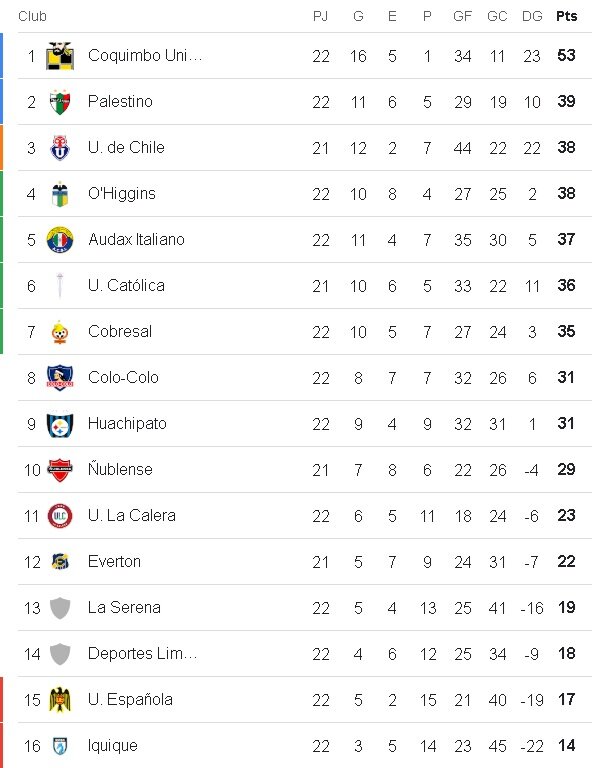The image size is (592, 768).
Task: Click the Coquimbo Unido club crest
Action: tap(60, 56)
